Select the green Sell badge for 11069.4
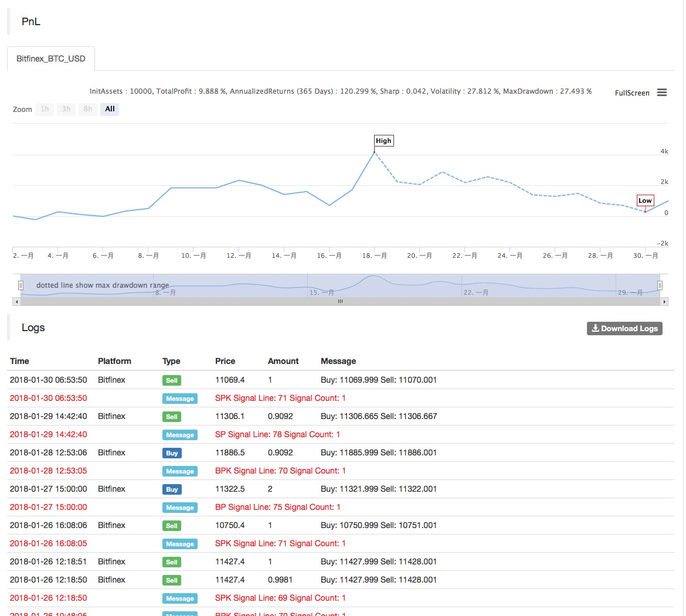 171,380
